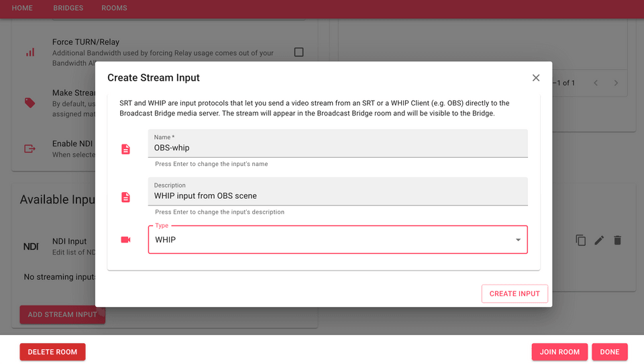Click the video camera icon beside Type
644x364 pixels.
point(125,240)
